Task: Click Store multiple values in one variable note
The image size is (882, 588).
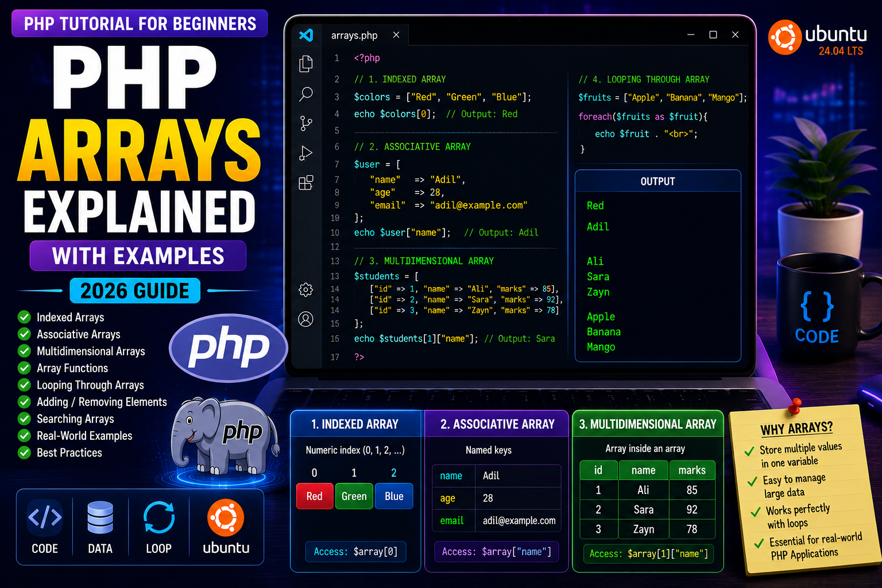Action: pos(800,455)
